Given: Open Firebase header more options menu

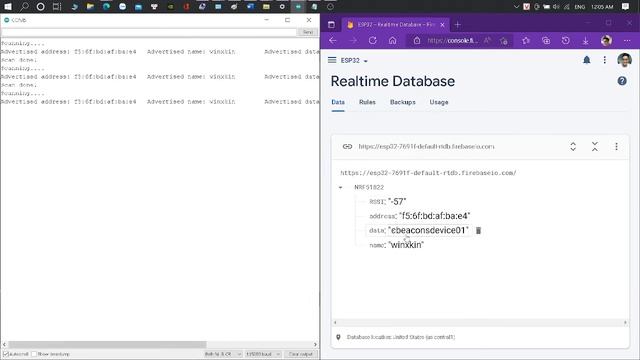Looking at the screenshot, I should pos(604,60).
